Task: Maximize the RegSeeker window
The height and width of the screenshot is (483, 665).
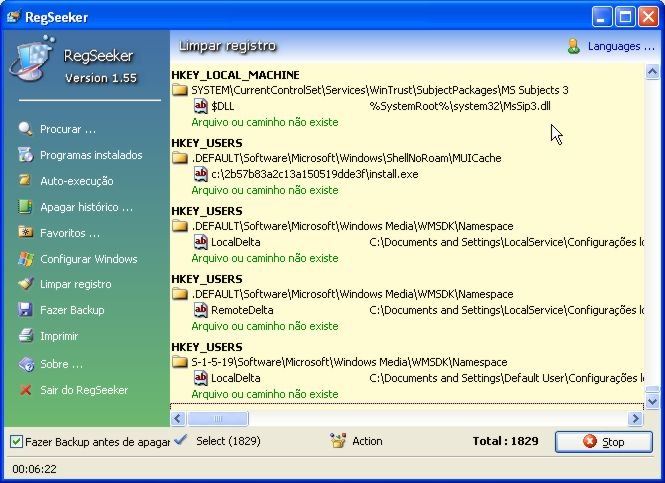Action: 625,17
